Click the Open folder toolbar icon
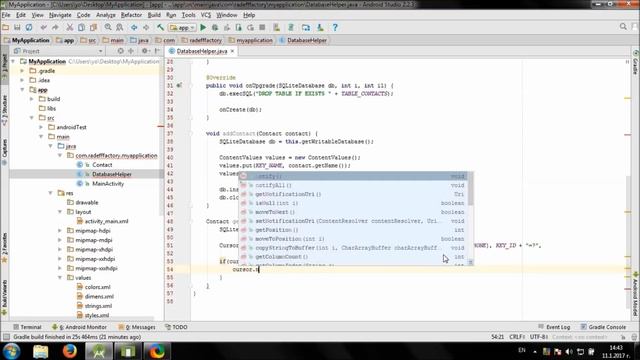This screenshot has width=640, height=360. pos(6,27)
